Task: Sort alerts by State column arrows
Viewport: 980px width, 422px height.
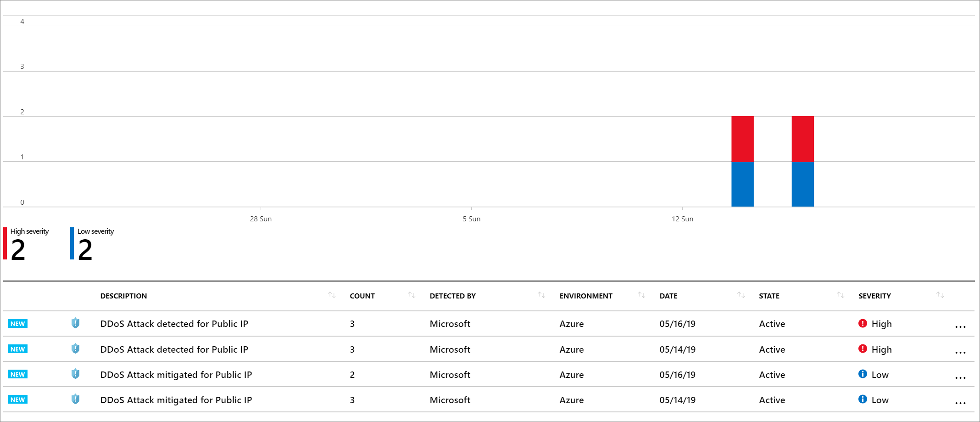Action: (x=841, y=295)
